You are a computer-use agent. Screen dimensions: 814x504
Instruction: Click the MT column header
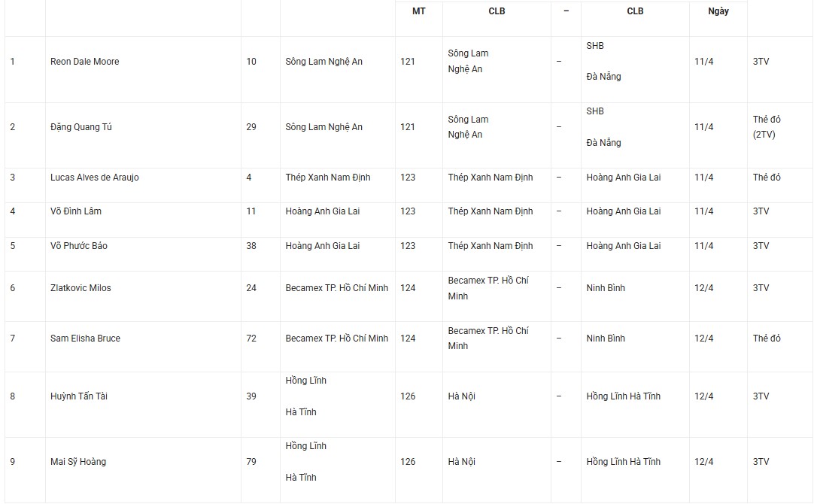point(418,11)
